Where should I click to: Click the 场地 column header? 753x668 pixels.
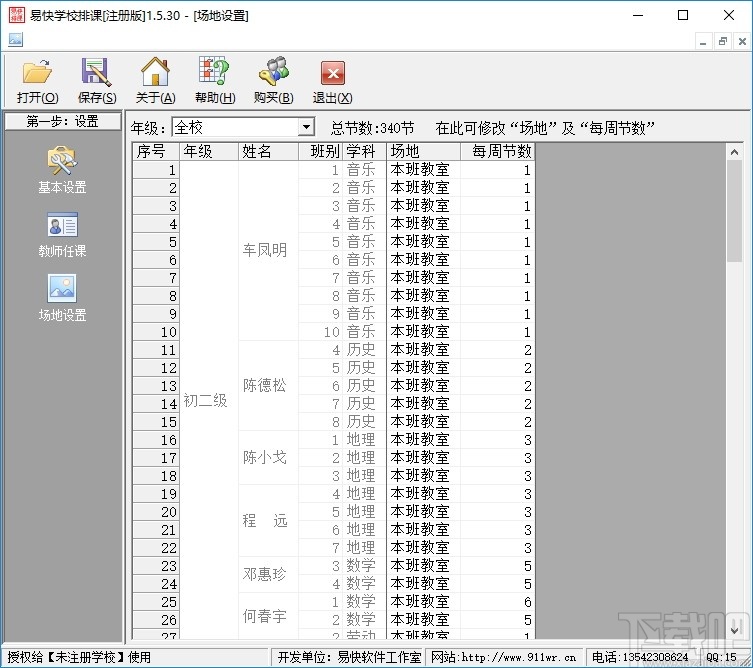coord(424,151)
